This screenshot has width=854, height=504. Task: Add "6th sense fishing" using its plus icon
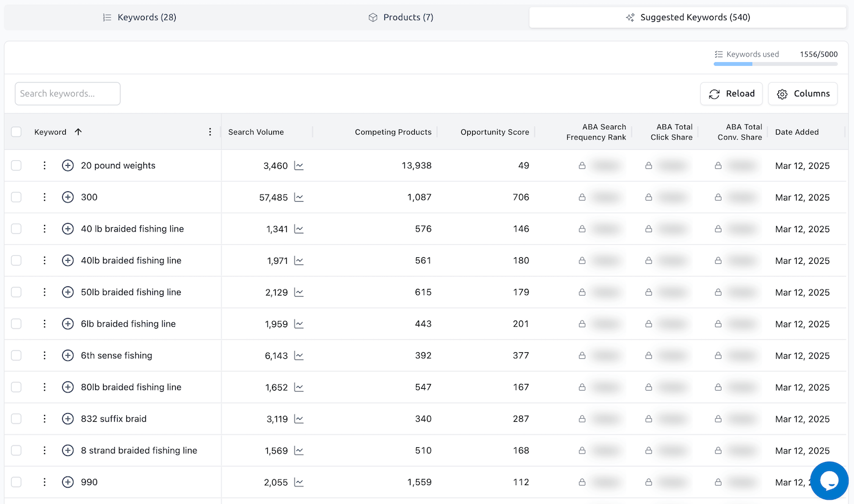68,355
